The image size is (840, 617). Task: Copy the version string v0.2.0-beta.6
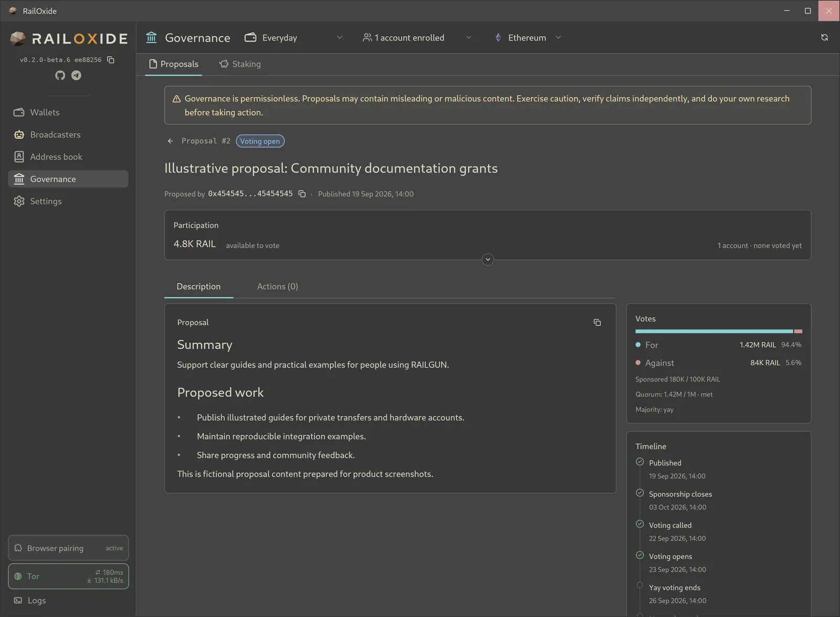(x=111, y=60)
